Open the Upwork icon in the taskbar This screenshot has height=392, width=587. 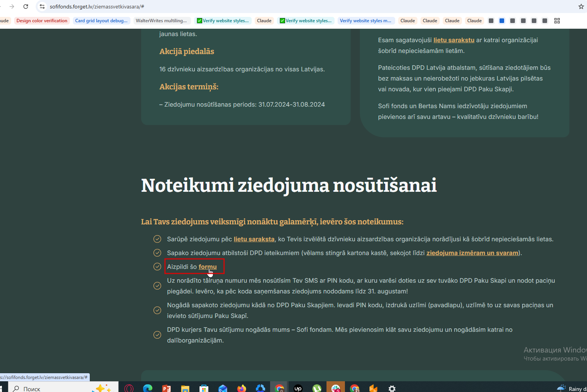click(298, 388)
